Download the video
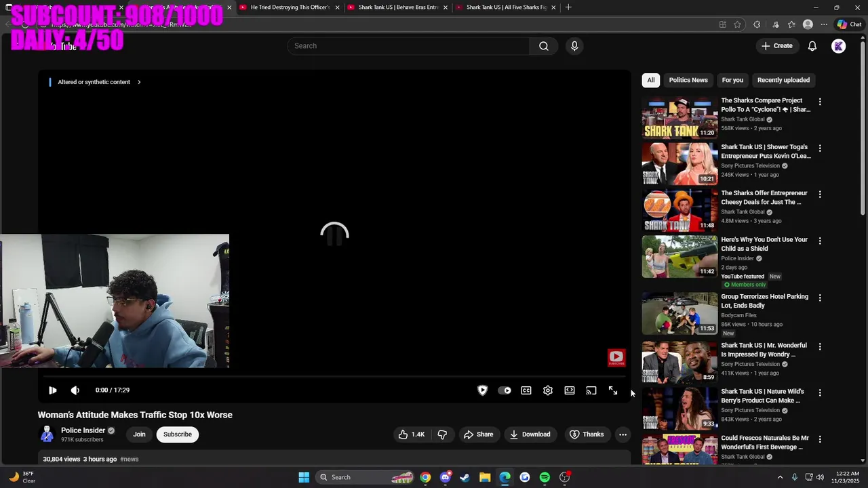 pos(530,434)
